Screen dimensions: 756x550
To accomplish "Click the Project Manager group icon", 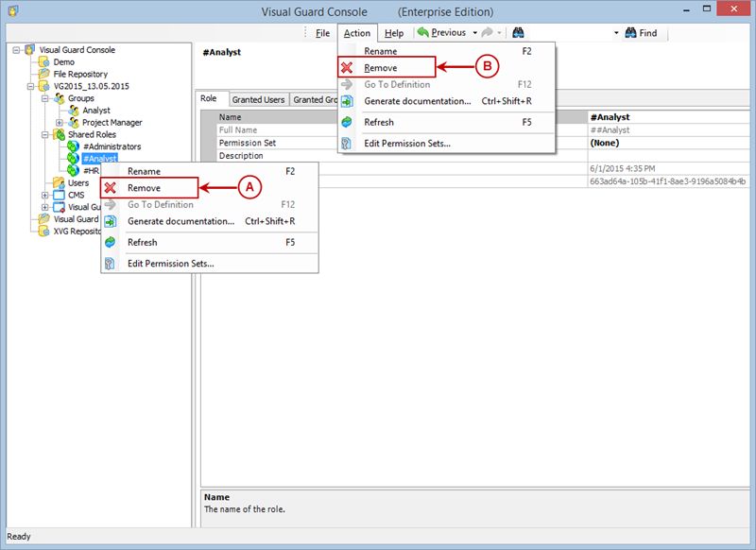I will [74, 122].
